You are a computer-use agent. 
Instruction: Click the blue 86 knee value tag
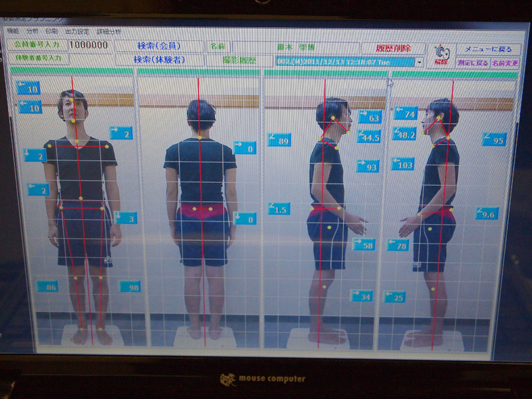point(47,287)
